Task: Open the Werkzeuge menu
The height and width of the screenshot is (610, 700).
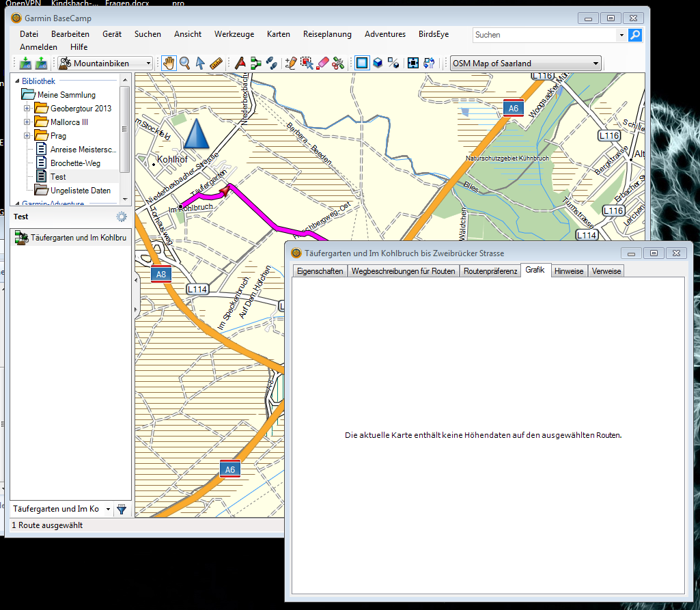Action: tap(234, 34)
